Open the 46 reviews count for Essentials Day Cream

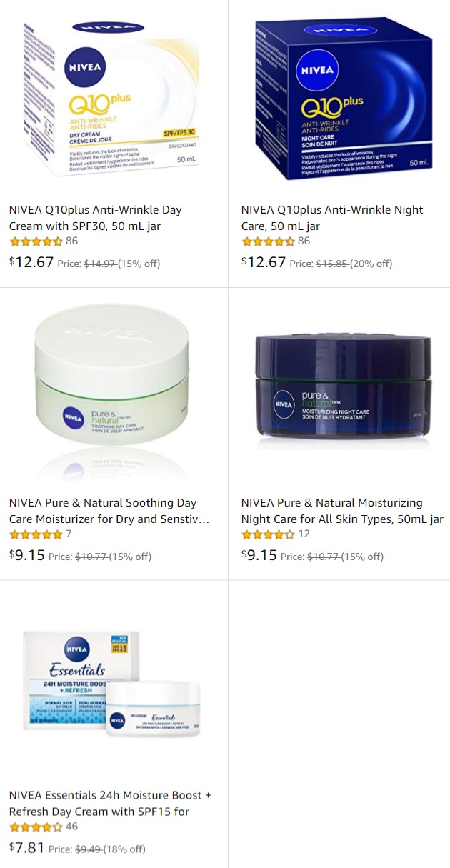click(71, 827)
